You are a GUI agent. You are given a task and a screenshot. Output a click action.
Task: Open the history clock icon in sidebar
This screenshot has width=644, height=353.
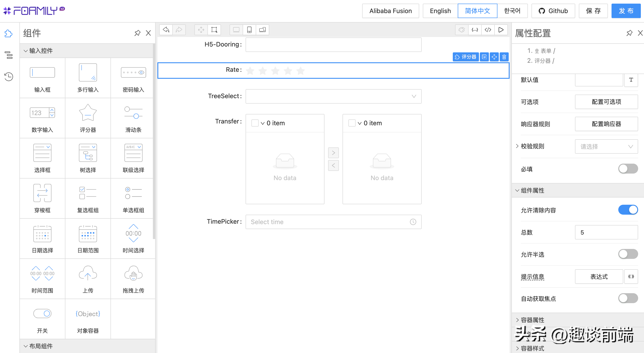[9, 76]
